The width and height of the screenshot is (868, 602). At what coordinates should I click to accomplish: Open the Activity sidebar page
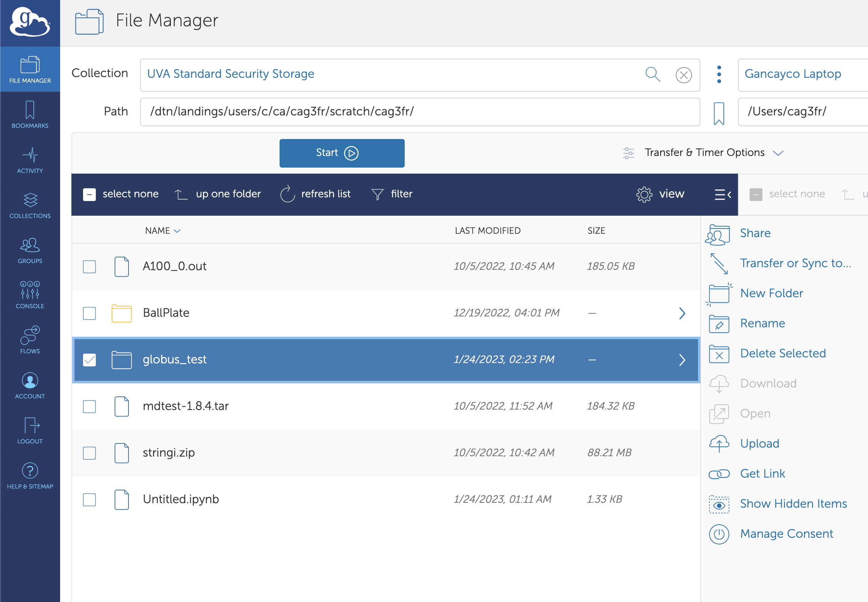coord(30,160)
